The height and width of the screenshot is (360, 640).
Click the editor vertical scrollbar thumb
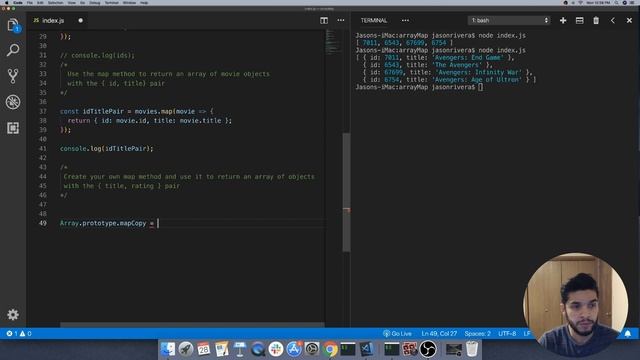coord(346,192)
